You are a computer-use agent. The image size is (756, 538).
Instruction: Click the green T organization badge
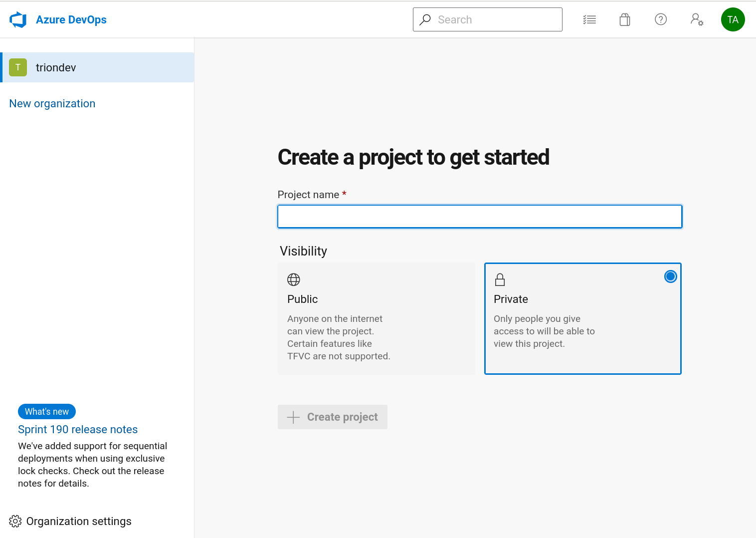(x=18, y=67)
